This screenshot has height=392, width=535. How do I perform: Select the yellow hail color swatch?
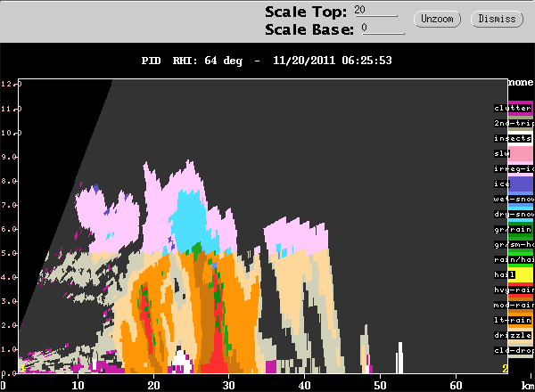coord(521,275)
